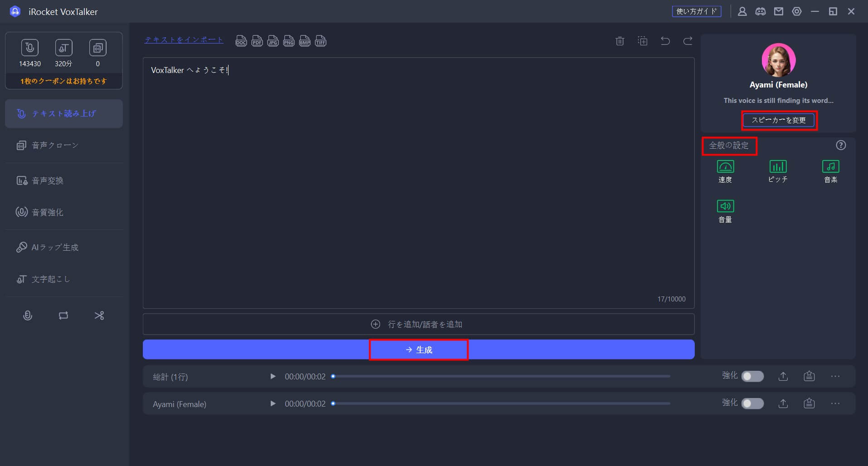Click the voice description 'This voice is still finding its word...'
Image resolution: width=868 pixels, height=466 pixels.
pos(779,101)
